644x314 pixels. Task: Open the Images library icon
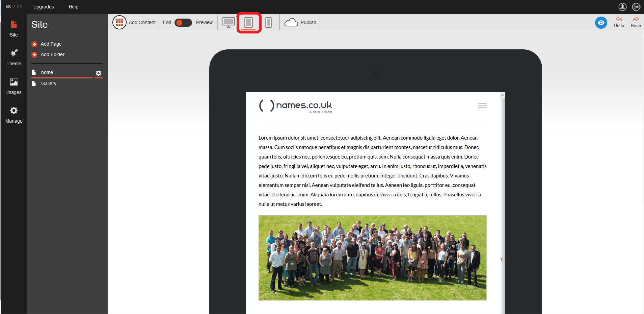(14, 82)
